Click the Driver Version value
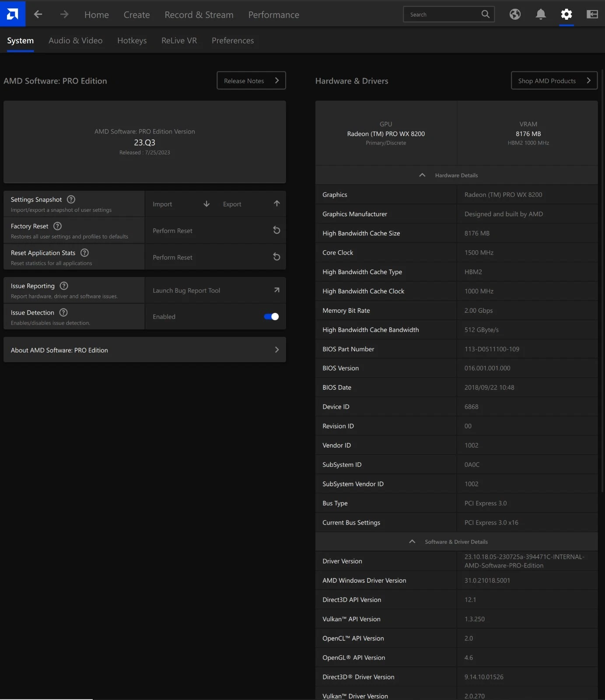605x700 pixels. 524,561
